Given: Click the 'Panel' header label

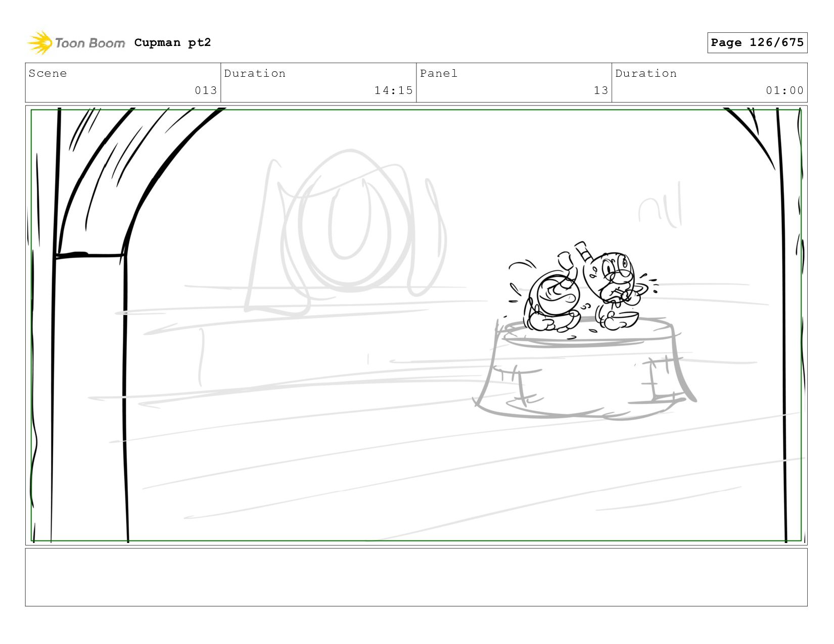Looking at the screenshot, I should (439, 73).
